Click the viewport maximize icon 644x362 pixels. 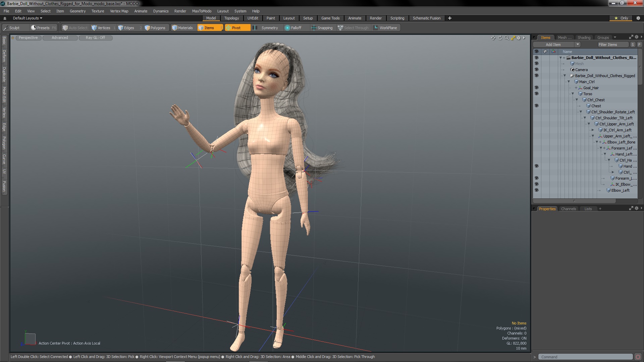[x=513, y=38]
